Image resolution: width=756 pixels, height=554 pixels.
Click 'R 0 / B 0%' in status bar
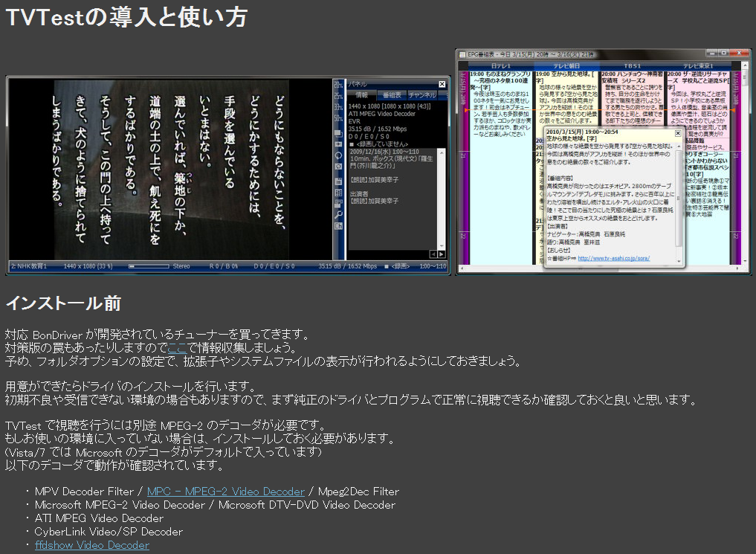tap(224, 266)
